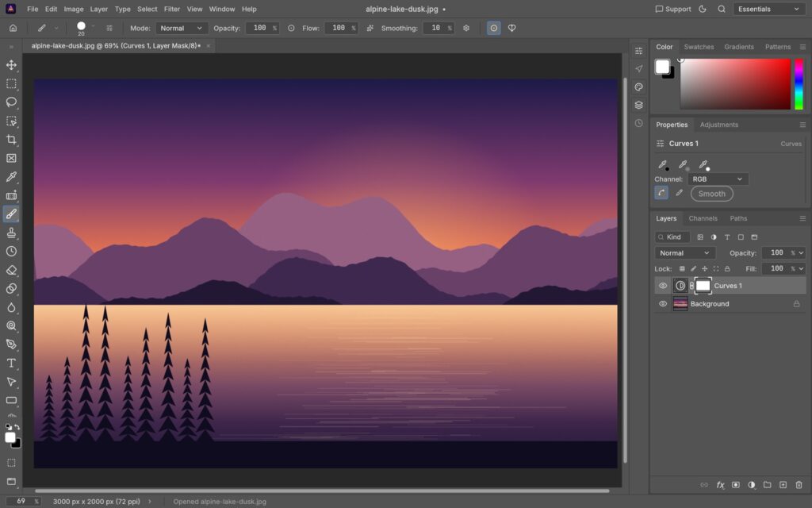The width and height of the screenshot is (812, 508).
Task: Choose the Lasso tool
Action: pyautogui.click(x=11, y=102)
